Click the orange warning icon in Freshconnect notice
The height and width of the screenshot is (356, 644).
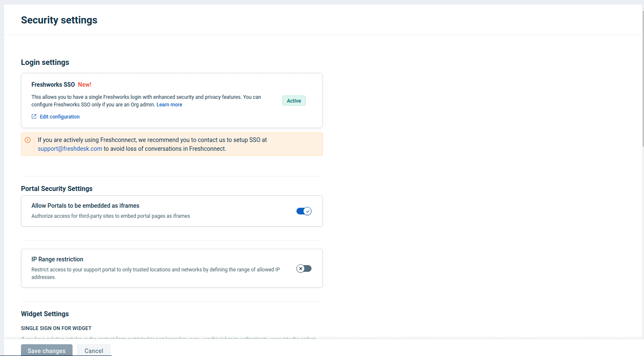(x=28, y=140)
